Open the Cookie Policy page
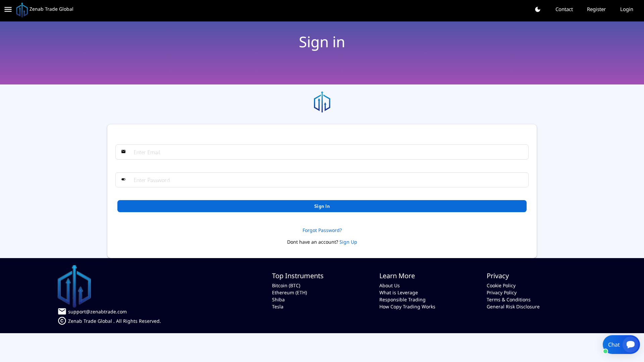The width and height of the screenshot is (644, 362). [x=501, y=285]
